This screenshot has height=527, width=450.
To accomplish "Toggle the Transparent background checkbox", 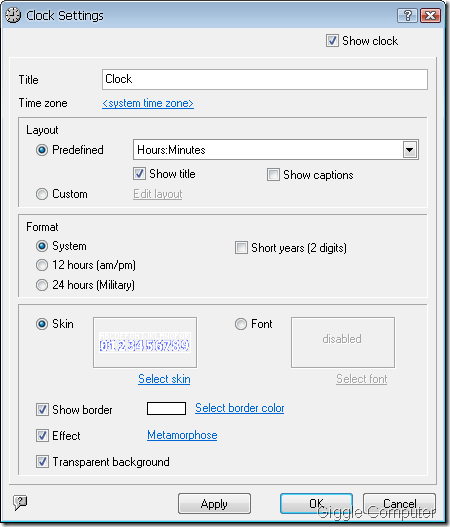I will (42, 461).
